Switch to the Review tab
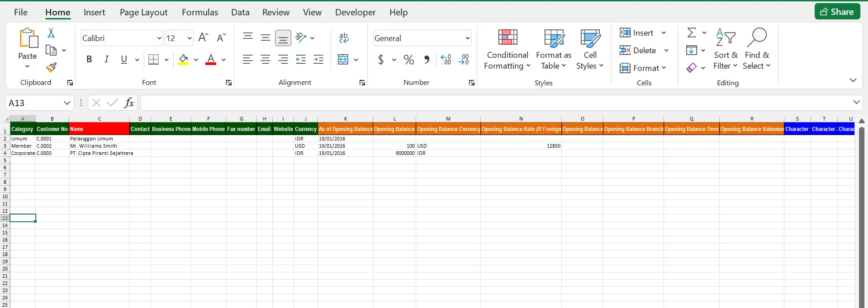 [276, 12]
